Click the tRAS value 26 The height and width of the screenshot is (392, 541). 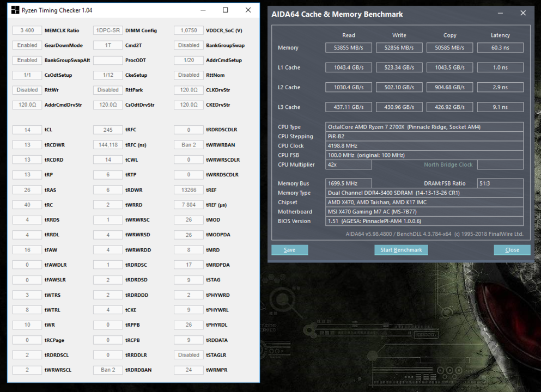(27, 190)
